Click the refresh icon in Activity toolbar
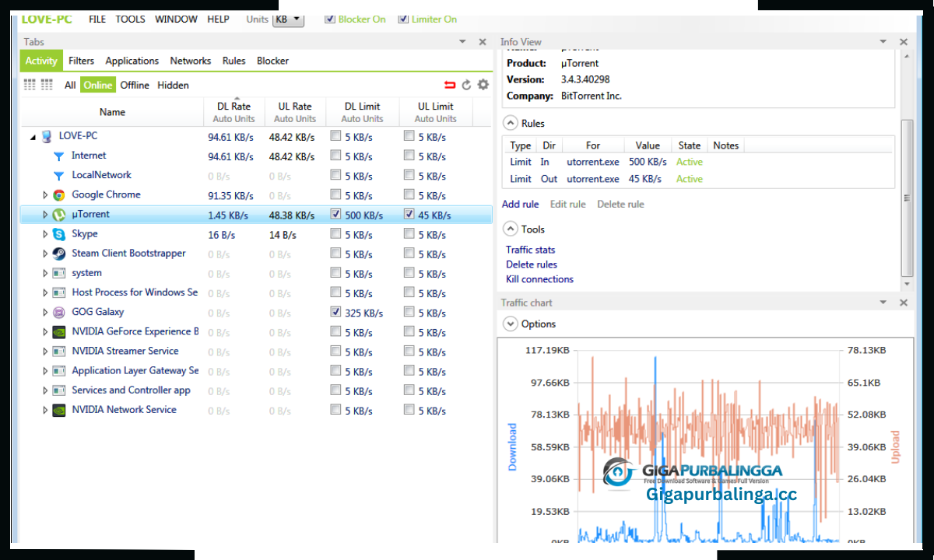 click(466, 85)
